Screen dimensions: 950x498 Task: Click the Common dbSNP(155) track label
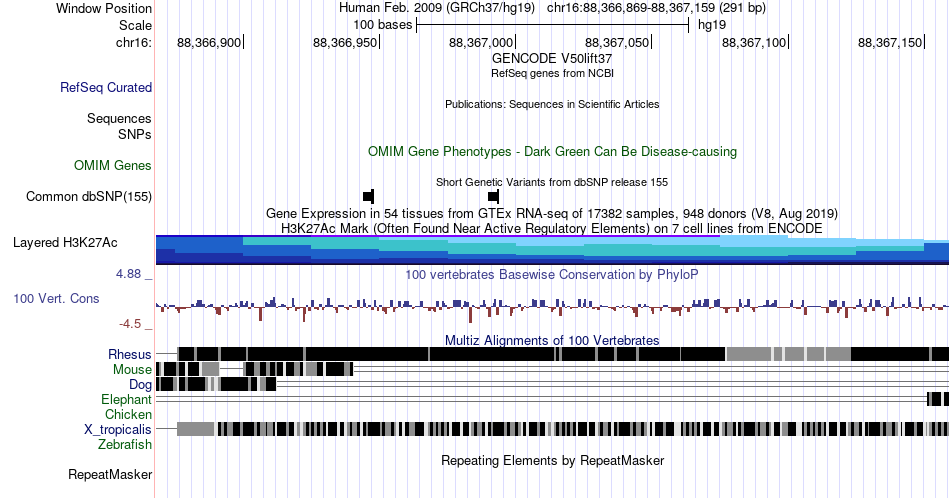[x=89, y=196]
